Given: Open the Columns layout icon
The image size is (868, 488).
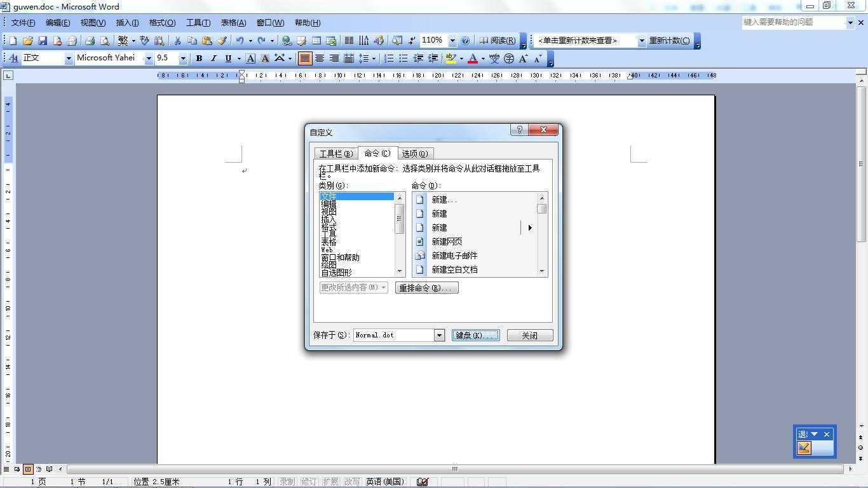Looking at the screenshot, I should pos(349,41).
